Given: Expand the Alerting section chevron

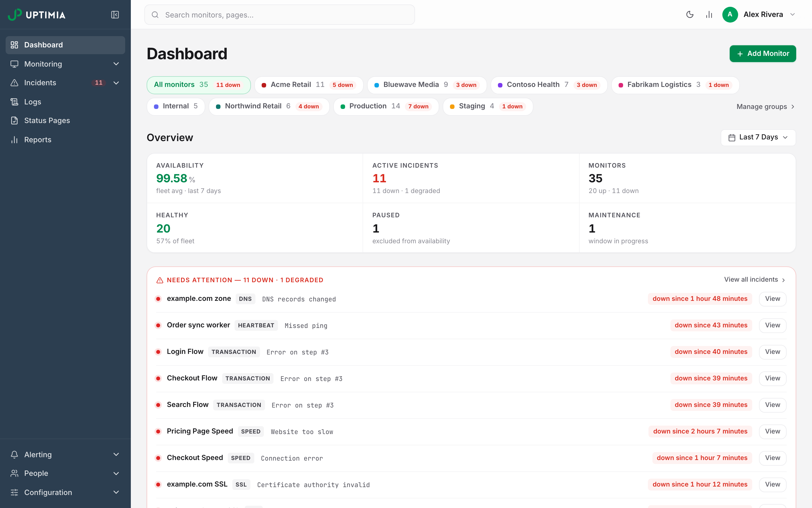Looking at the screenshot, I should [x=116, y=455].
